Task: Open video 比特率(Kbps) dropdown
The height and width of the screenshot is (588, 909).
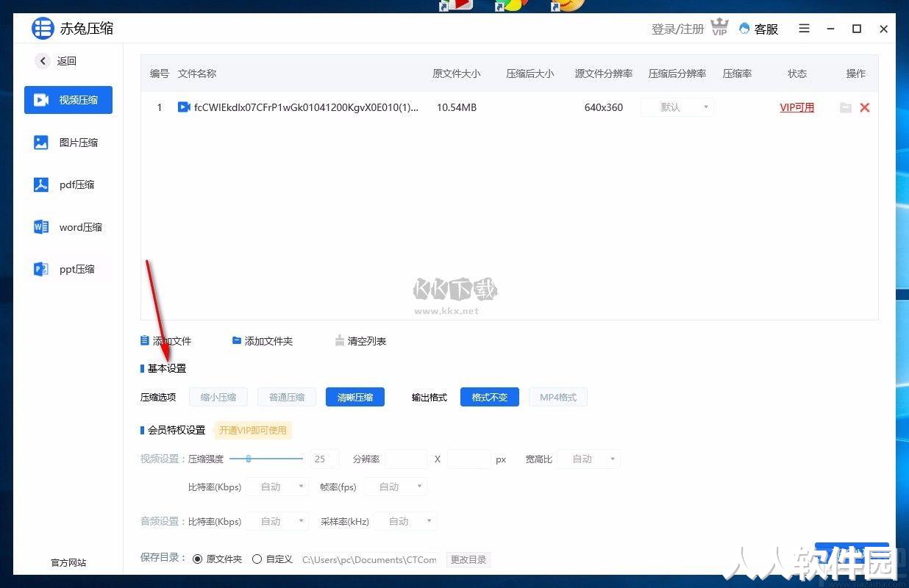Action: tap(277, 487)
